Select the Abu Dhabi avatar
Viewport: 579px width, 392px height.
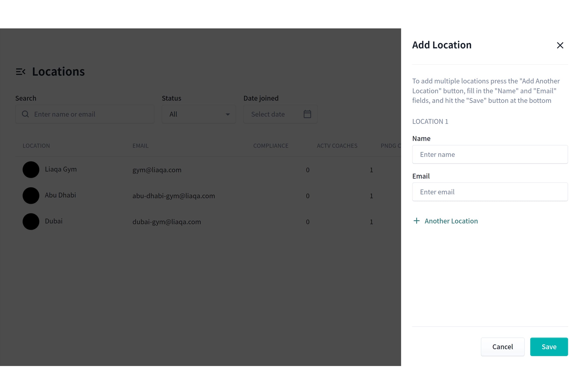tap(31, 195)
